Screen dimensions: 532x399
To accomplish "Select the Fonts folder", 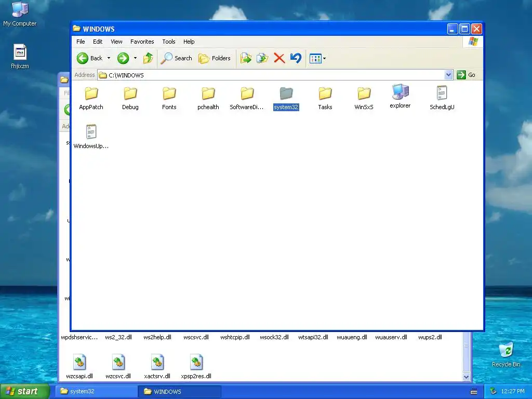I will [169, 98].
